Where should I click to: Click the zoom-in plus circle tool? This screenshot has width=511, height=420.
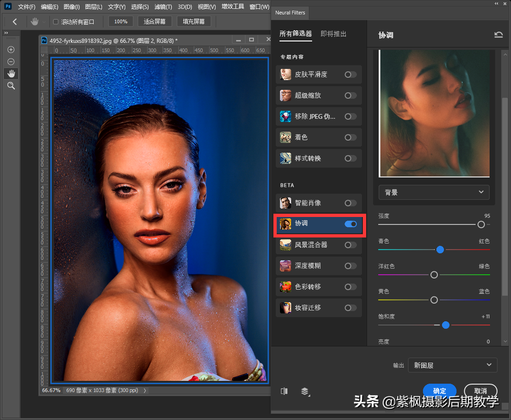11,50
